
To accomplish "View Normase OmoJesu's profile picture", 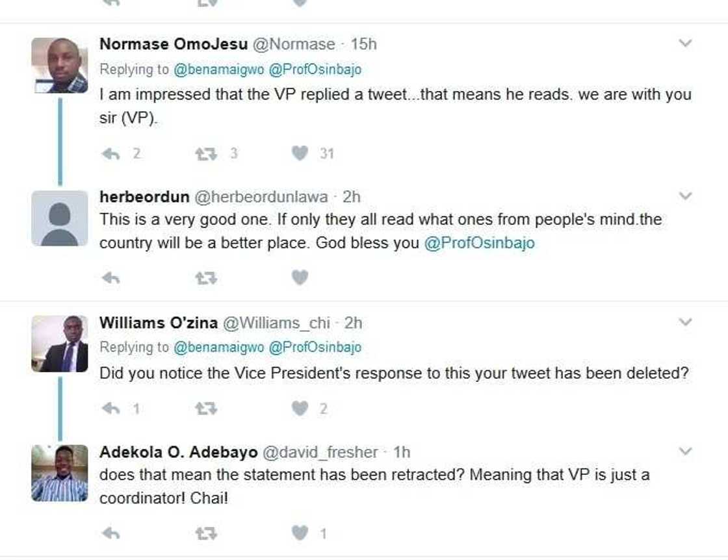I will click(59, 66).
